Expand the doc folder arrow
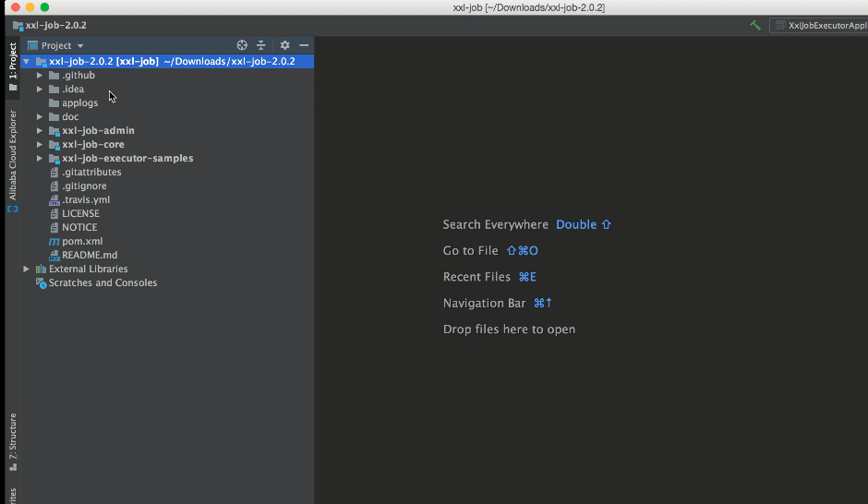Viewport: 868px width, 504px height. tap(40, 116)
